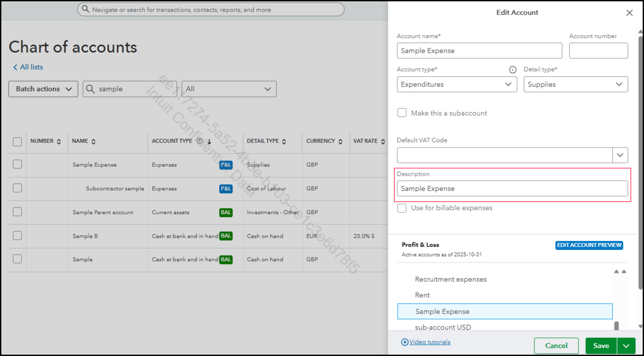Image resolution: width=644 pixels, height=356 pixels.
Task: Check the Make this a subaccount box
Action: pos(402,113)
